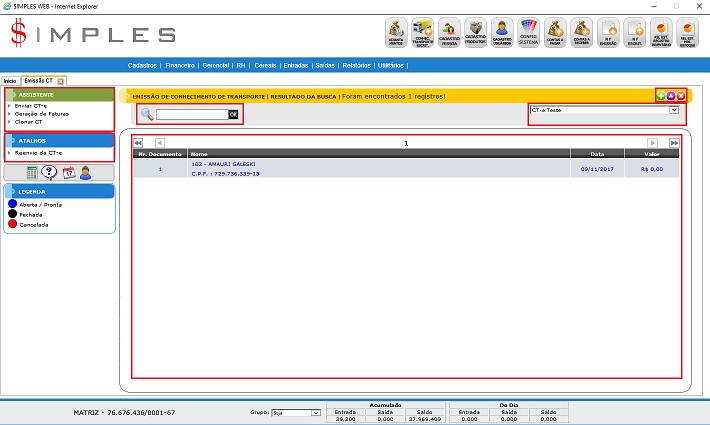Open the Grupo Soja dropdown
This screenshot has height=425, width=710.
tap(297, 412)
